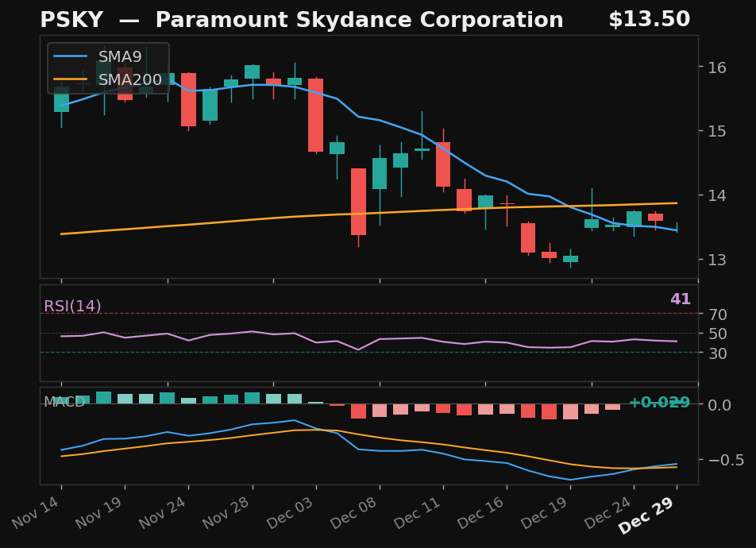Click the Nov 14 date label
The image size is (756, 548).
click(36, 512)
